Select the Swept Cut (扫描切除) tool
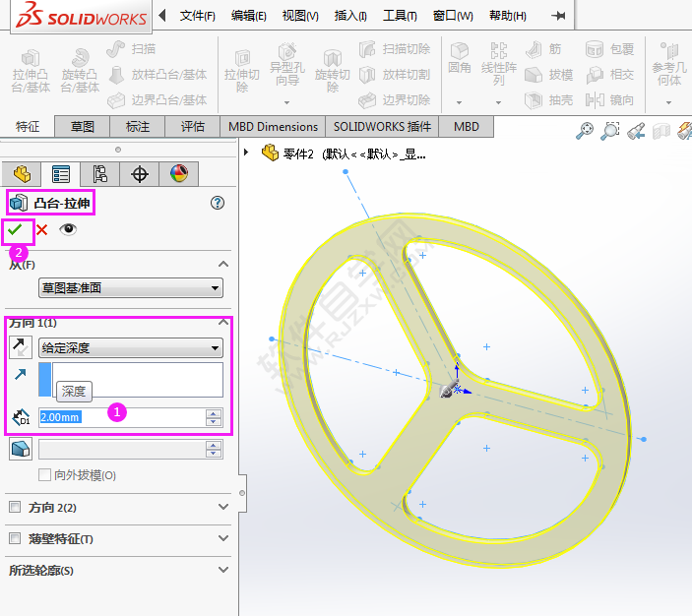Screen dimensions: 692x616 pos(394,49)
